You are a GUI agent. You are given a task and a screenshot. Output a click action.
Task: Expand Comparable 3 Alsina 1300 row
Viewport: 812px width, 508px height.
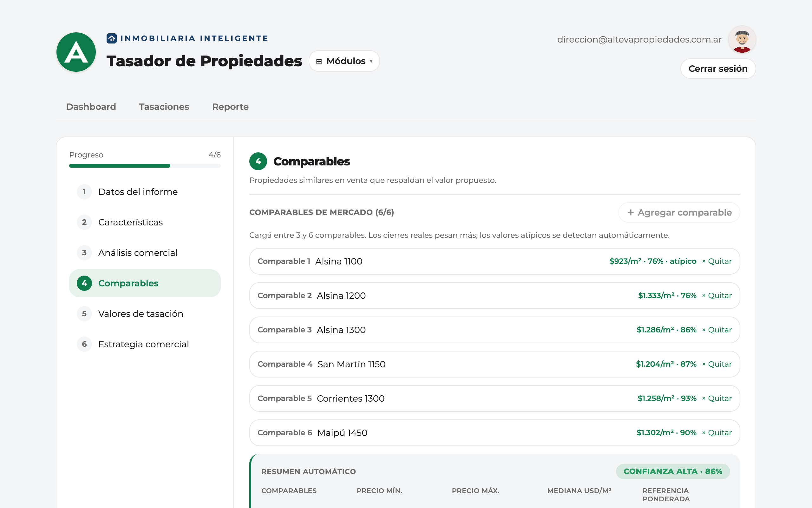[494, 330]
